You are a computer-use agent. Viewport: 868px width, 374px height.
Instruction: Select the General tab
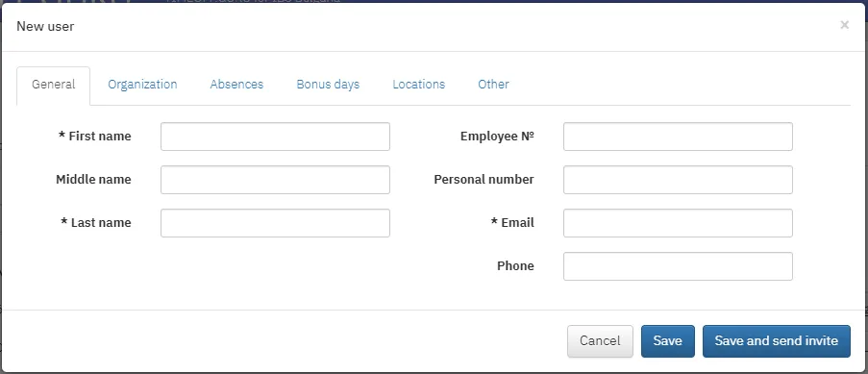pos(53,85)
